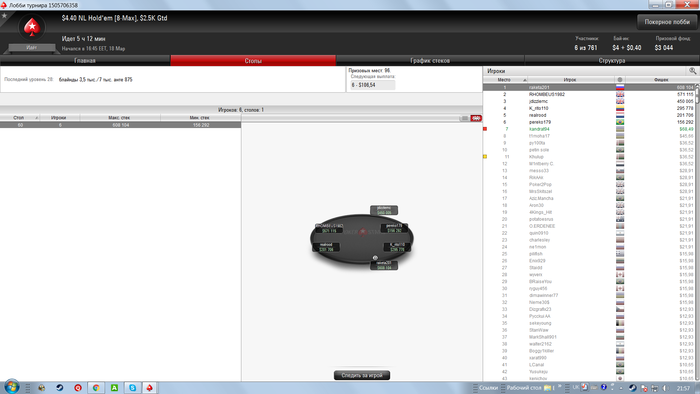Click the players list scrollbar thumb
This screenshot has height=394, width=700.
point(697,96)
